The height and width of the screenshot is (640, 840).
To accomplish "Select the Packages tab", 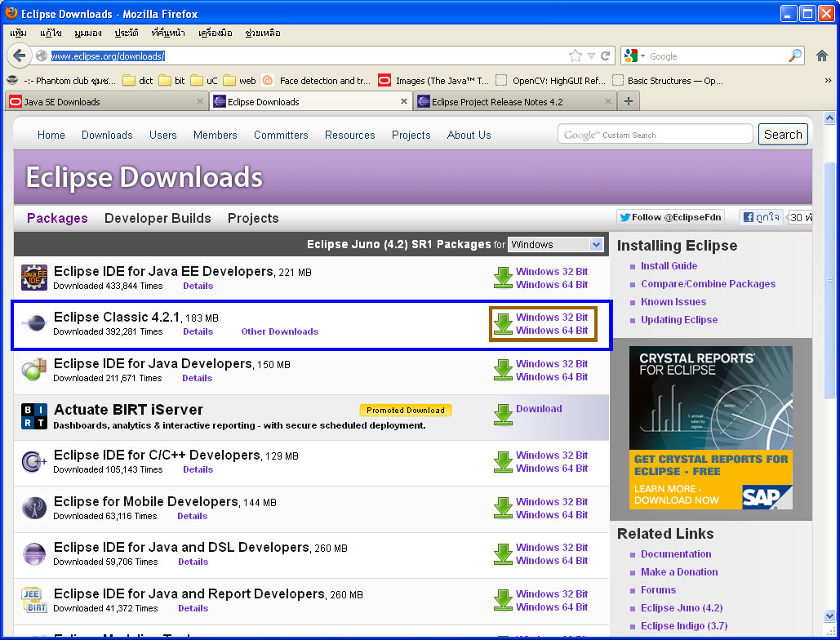I will point(57,218).
